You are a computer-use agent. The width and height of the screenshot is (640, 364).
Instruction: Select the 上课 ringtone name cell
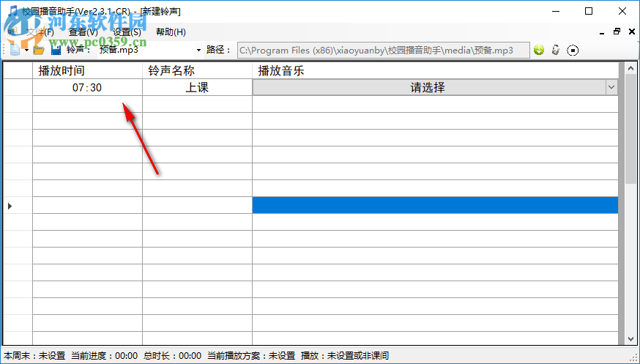click(x=197, y=87)
